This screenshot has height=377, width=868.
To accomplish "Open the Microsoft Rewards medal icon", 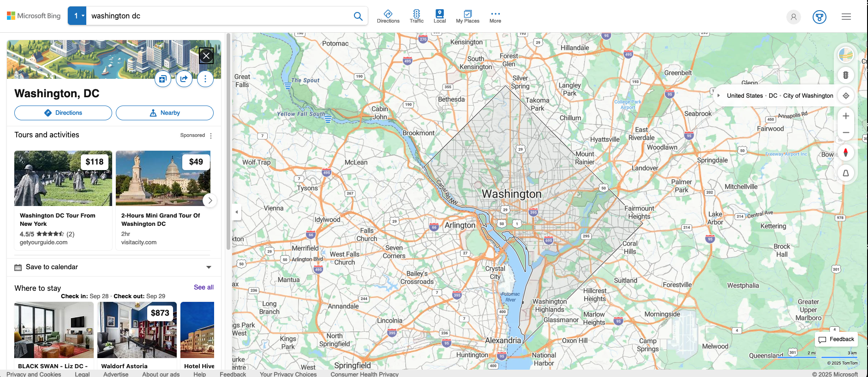I will pyautogui.click(x=820, y=17).
